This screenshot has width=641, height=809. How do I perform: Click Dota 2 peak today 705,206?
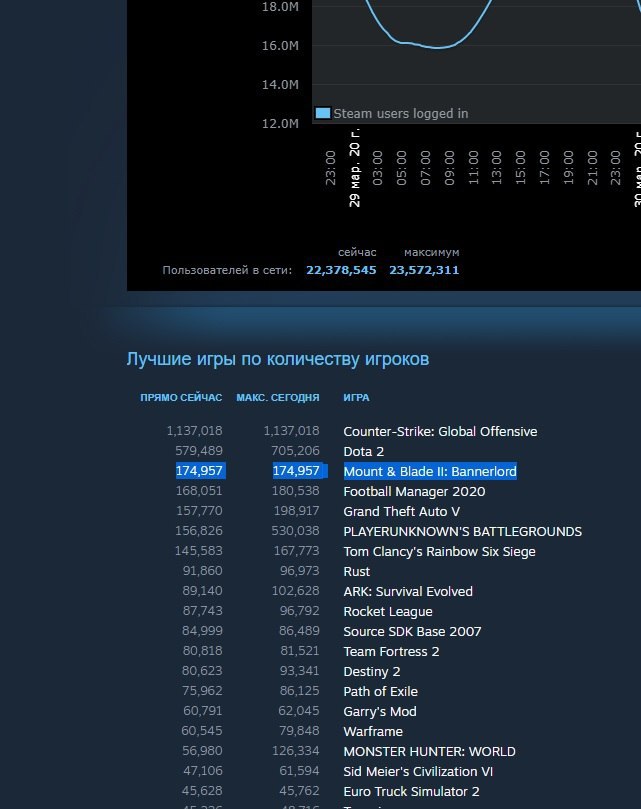(295, 451)
